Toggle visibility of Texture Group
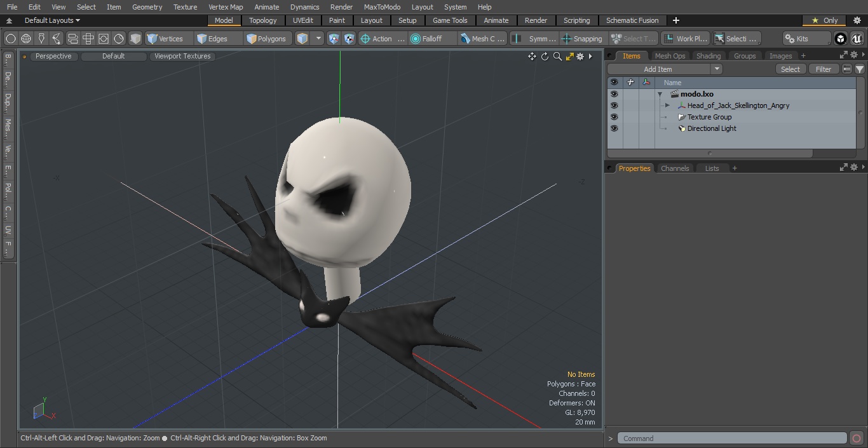The width and height of the screenshot is (868, 448). tap(614, 117)
